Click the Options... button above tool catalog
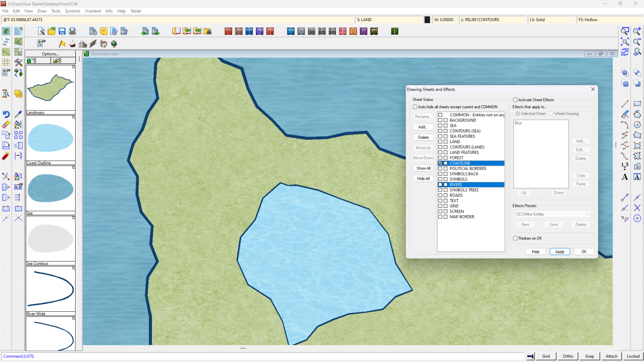The width and height of the screenshot is (644, 362). (x=51, y=54)
